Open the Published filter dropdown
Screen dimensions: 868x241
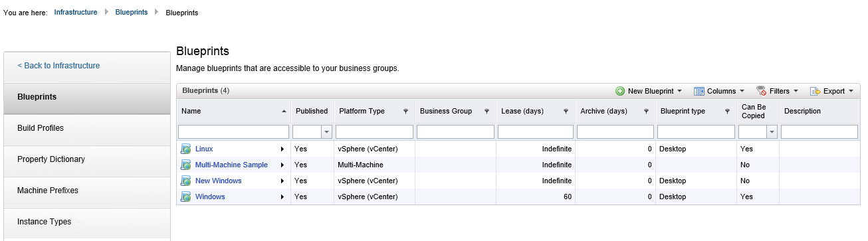coord(326,132)
